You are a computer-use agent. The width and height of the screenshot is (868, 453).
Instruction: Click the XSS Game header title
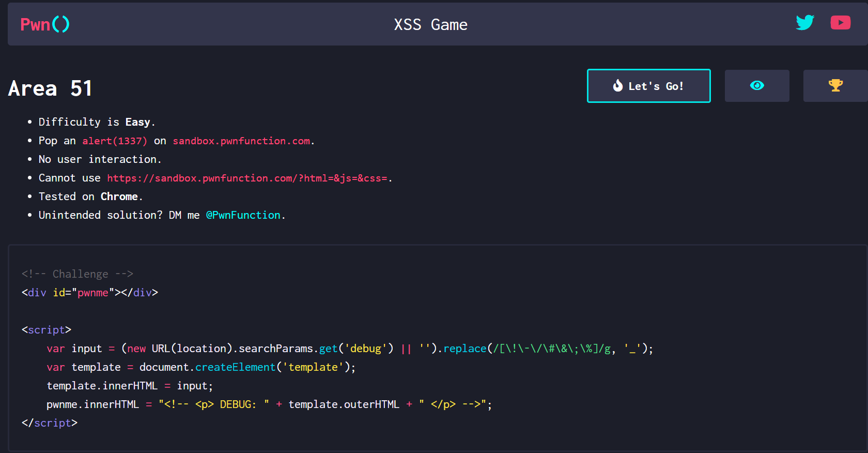point(430,24)
